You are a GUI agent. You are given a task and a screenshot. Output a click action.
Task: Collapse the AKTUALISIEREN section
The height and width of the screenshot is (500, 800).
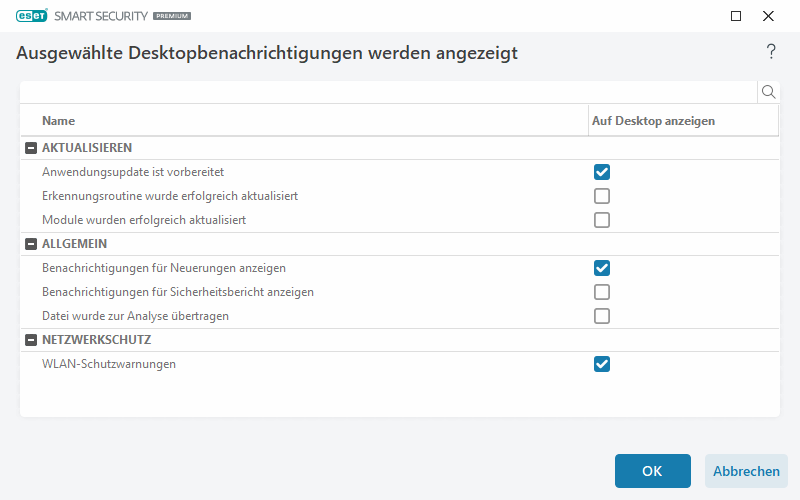29,148
